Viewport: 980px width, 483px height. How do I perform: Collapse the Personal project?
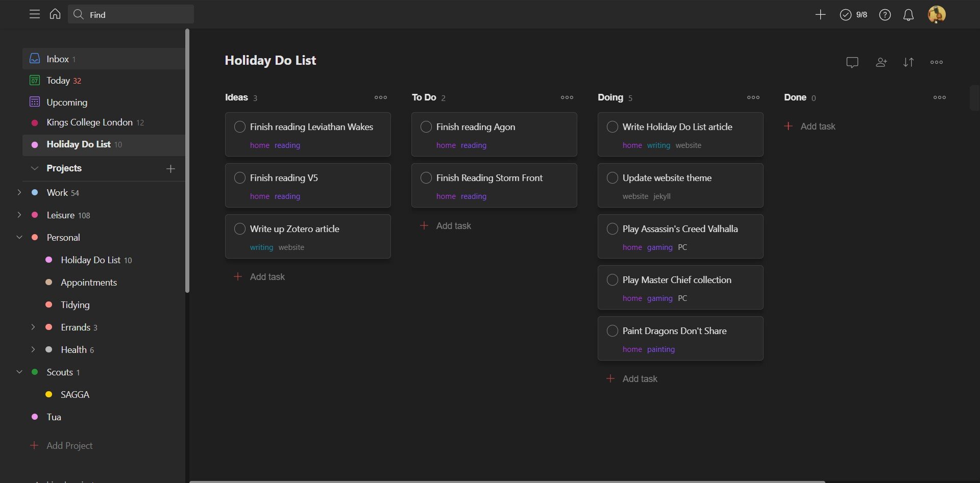pyautogui.click(x=19, y=237)
